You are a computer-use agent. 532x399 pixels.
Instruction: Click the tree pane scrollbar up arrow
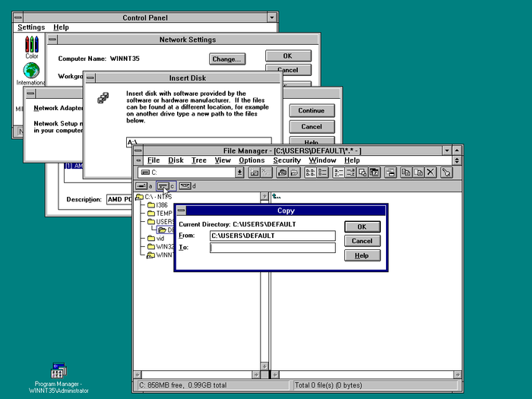(264, 197)
